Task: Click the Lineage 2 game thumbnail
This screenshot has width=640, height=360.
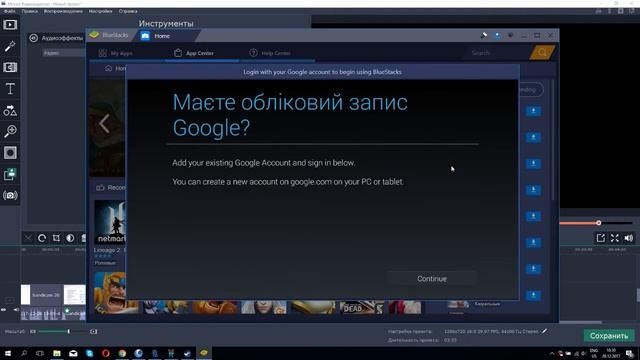Action: point(110,222)
